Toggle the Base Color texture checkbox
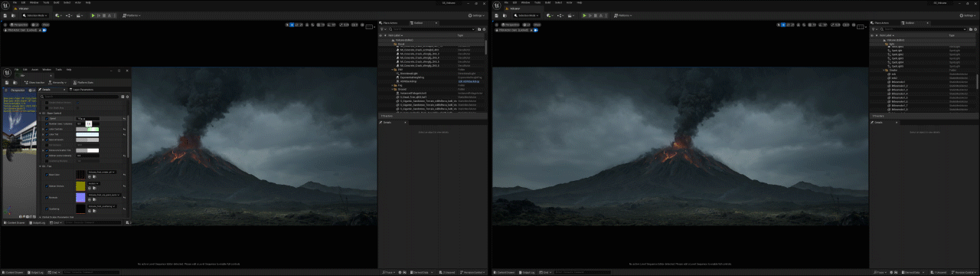 pos(46,175)
